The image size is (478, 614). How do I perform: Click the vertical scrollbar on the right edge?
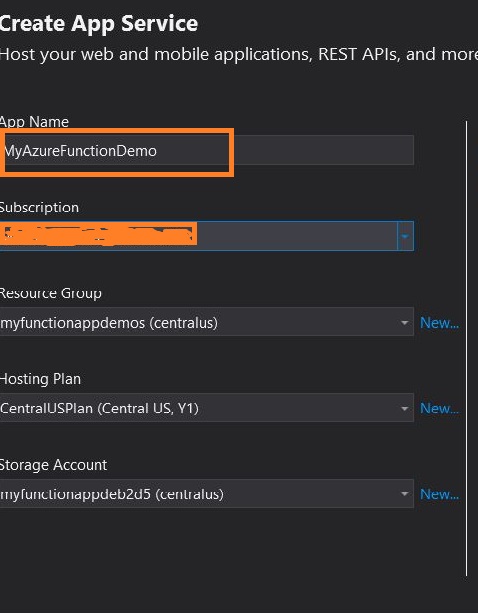click(467, 349)
